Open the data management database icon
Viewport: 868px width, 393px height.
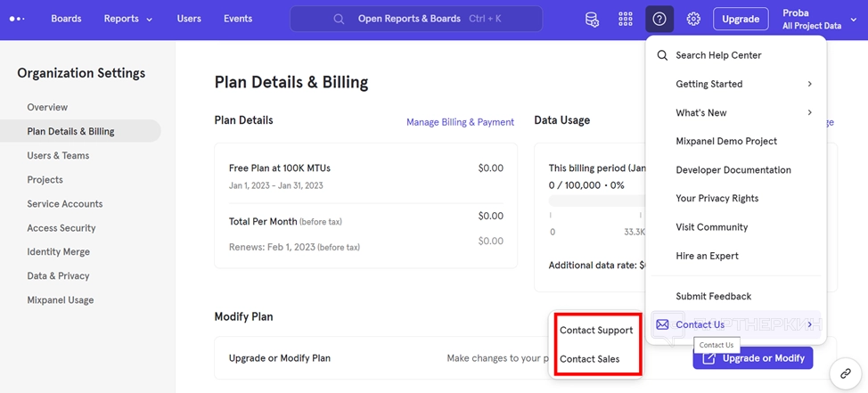tap(592, 19)
